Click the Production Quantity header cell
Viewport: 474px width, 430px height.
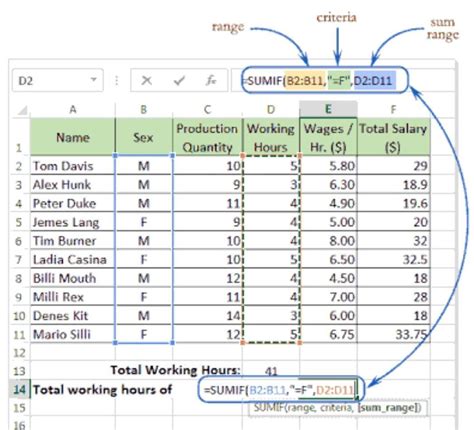[x=207, y=137]
